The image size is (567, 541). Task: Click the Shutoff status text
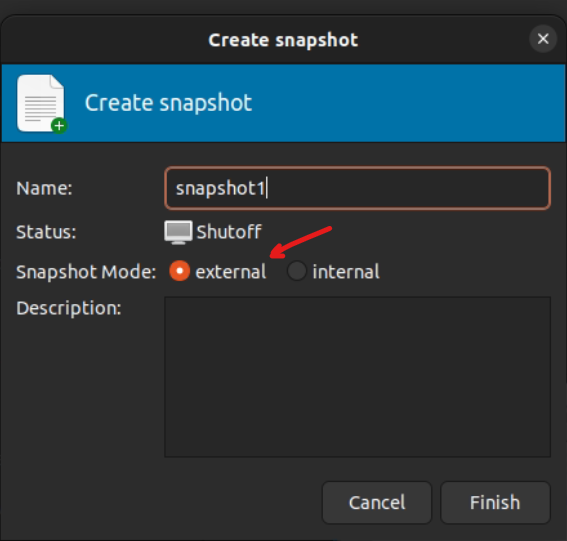pos(229,232)
